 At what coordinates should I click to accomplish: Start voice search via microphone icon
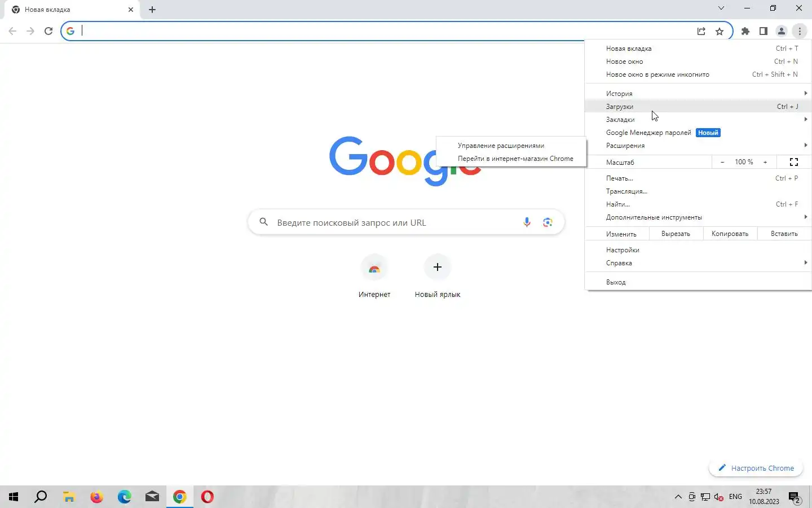coord(527,222)
